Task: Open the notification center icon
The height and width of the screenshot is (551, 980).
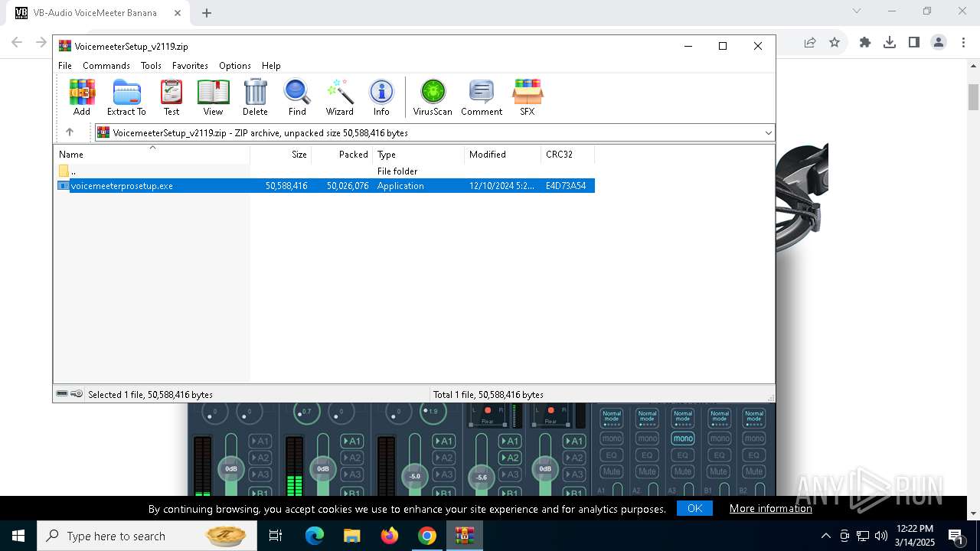Action: tap(955, 536)
